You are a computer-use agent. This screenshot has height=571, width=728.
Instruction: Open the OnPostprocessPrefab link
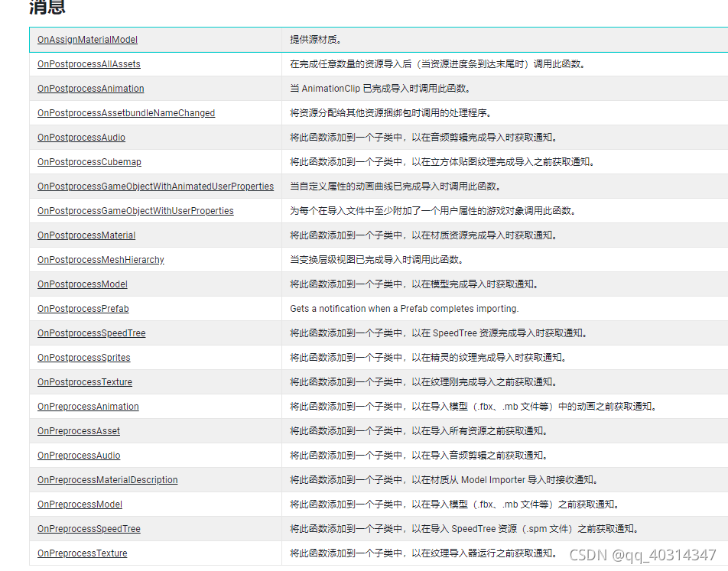pyautogui.click(x=83, y=309)
